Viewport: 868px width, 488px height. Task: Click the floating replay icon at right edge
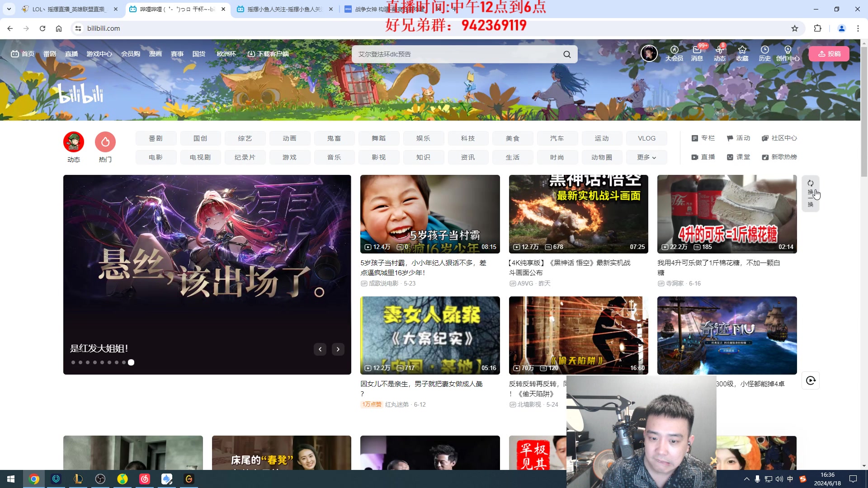click(x=811, y=380)
